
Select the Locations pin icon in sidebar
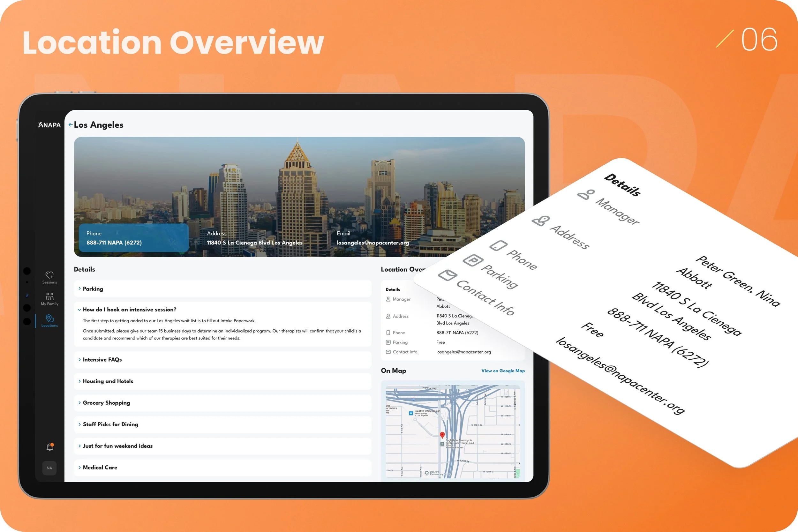(49, 318)
